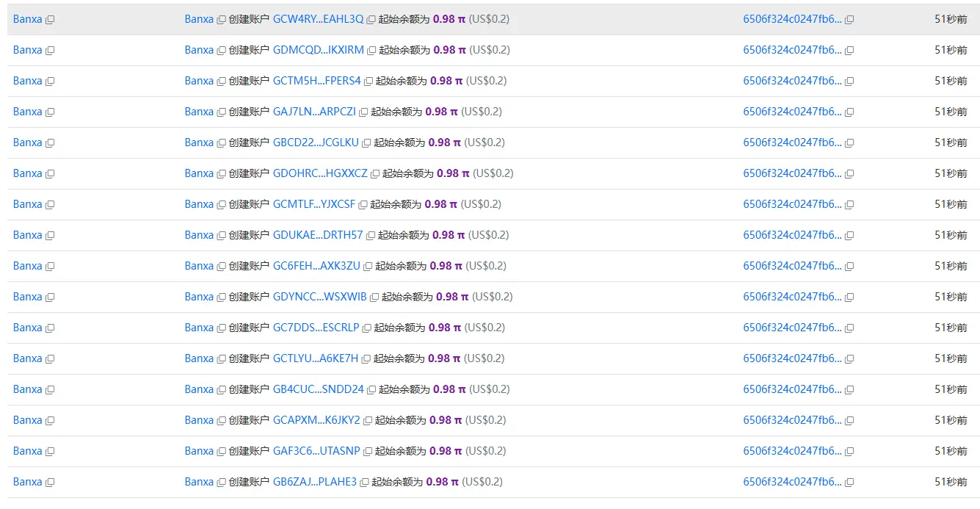Copy transaction hash in GC7DDS...ESCRLP row
This screenshot has width=980, height=509.
point(849,328)
